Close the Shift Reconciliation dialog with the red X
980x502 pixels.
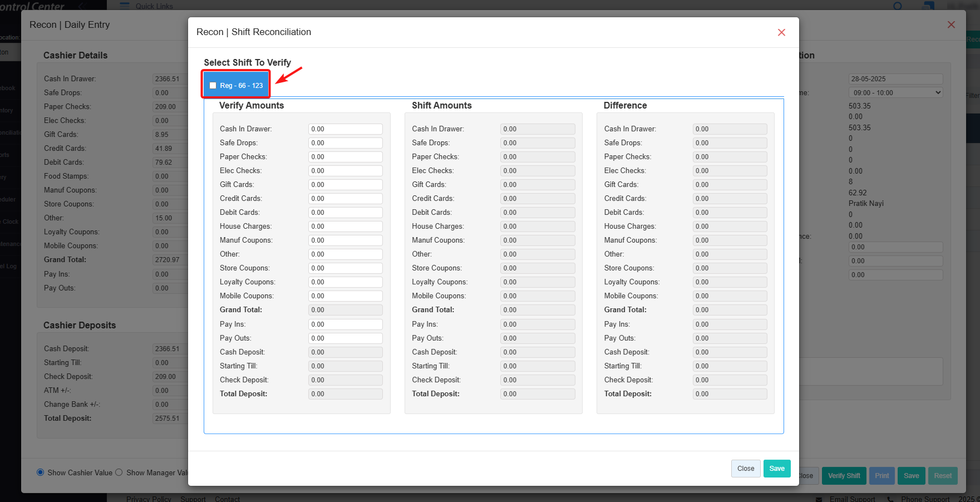781,32
